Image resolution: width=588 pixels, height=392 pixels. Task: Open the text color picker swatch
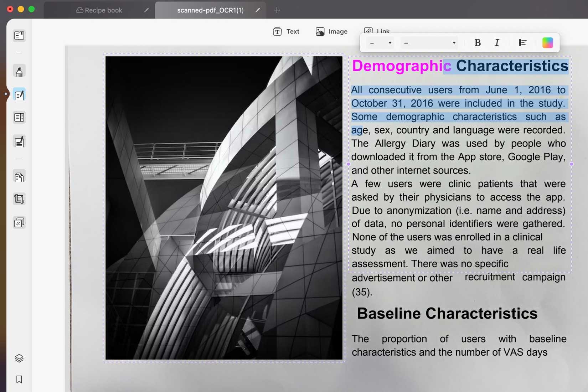548,43
